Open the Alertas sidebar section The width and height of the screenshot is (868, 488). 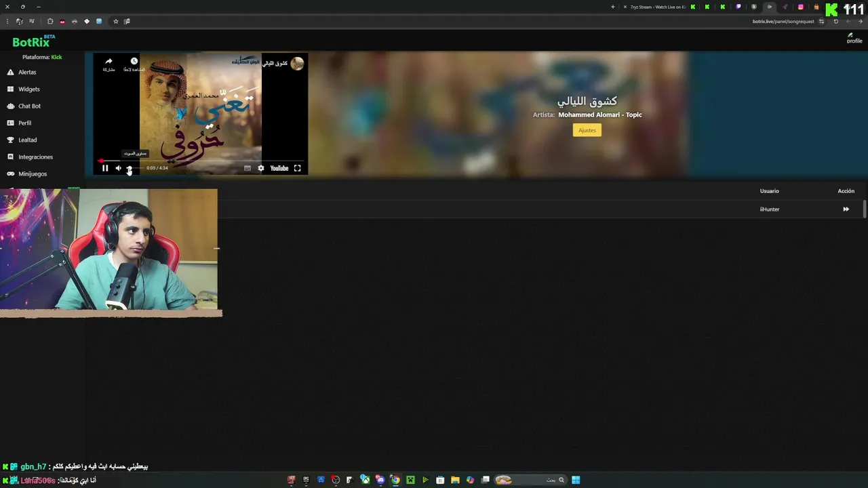coord(27,72)
